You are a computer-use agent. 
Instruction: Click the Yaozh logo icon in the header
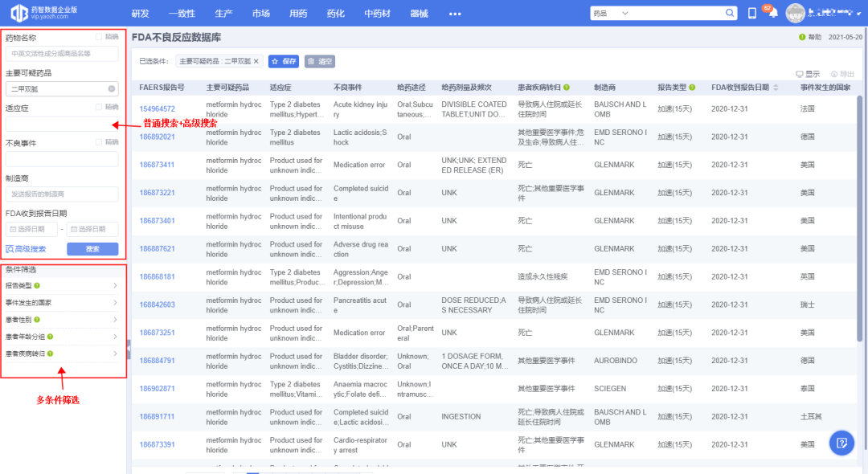(x=19, y=14)
